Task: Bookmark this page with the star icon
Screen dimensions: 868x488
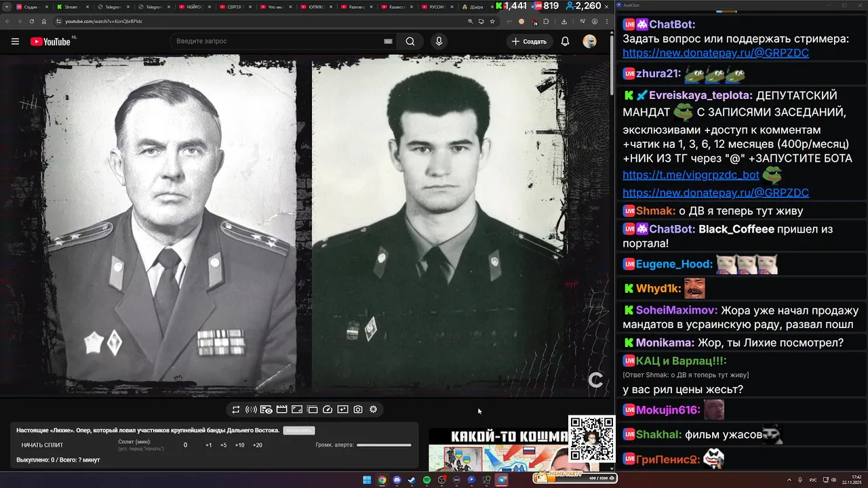Action: coord(492,21)
